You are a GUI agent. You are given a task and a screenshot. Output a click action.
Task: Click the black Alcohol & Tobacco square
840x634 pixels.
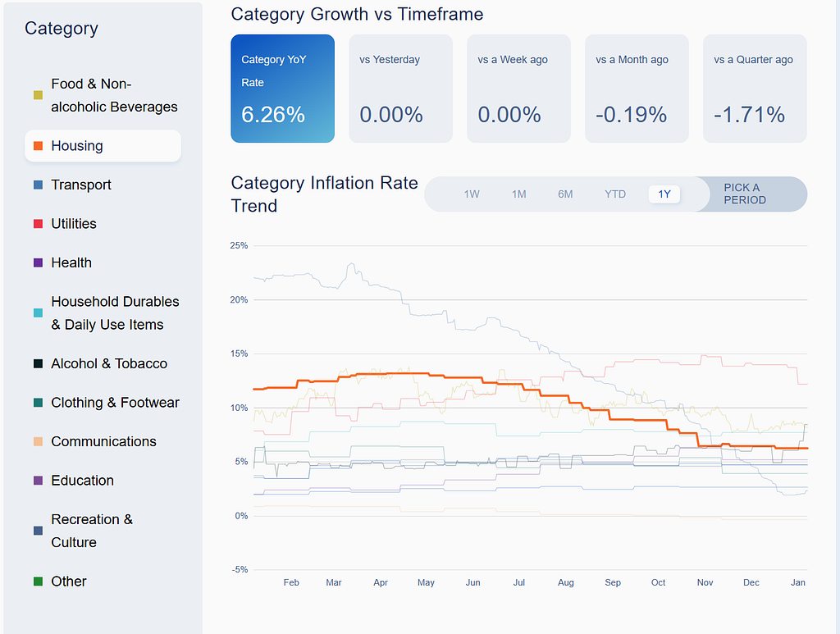point(38,363)
